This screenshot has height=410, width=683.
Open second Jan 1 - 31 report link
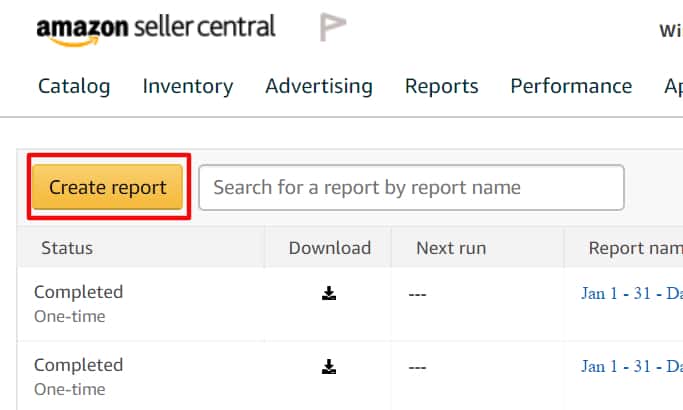(x=632, y=366)
